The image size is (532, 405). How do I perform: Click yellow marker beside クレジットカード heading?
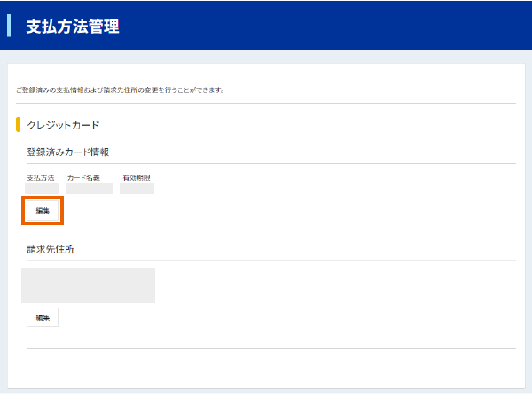tap(19, 125)
